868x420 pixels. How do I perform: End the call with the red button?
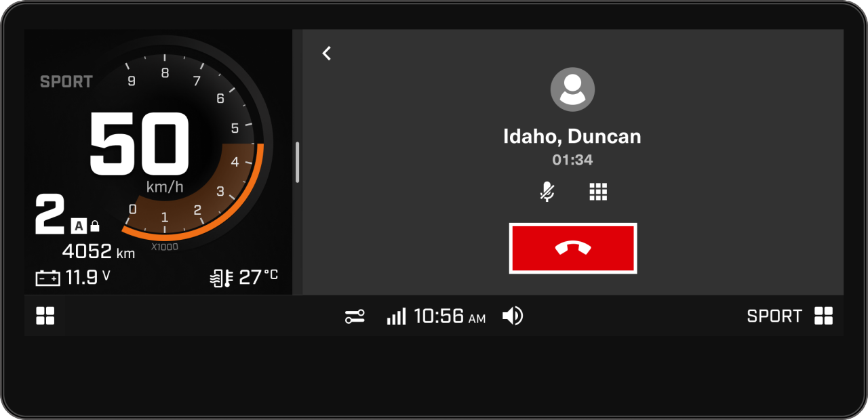573,248
